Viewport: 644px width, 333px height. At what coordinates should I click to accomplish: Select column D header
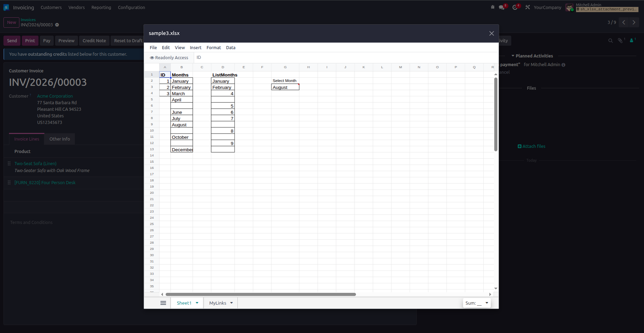coord(223,67)
